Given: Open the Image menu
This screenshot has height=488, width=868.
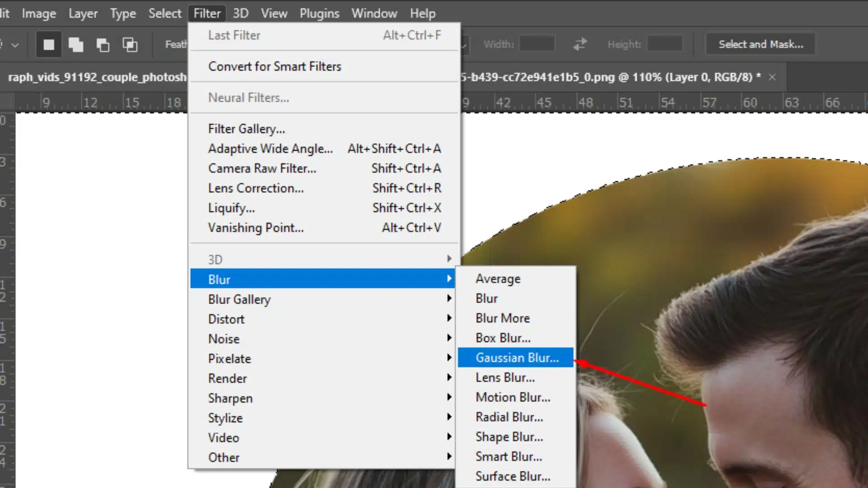Looking at the screenshot, I should coord(39,14).
